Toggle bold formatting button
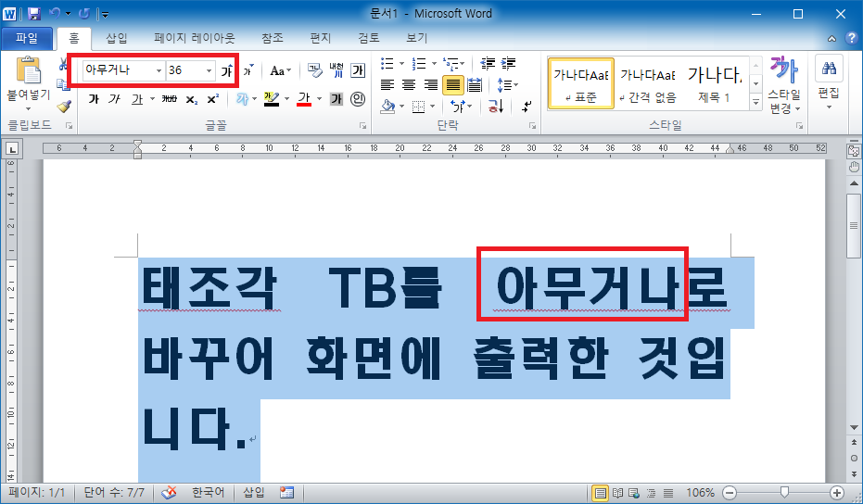The width and height of the screenshot is (863, 504). tap(94, 99)
